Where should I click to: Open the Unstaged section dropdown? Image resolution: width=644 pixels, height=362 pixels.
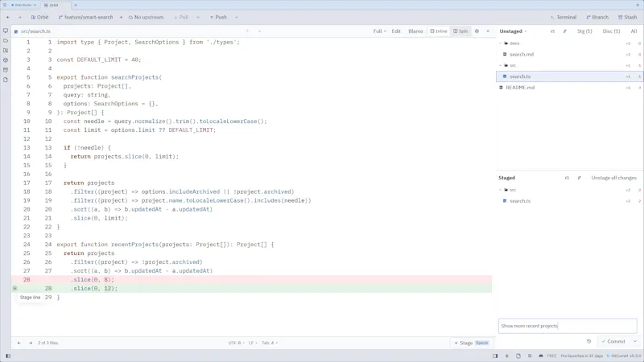coord(513,31)
